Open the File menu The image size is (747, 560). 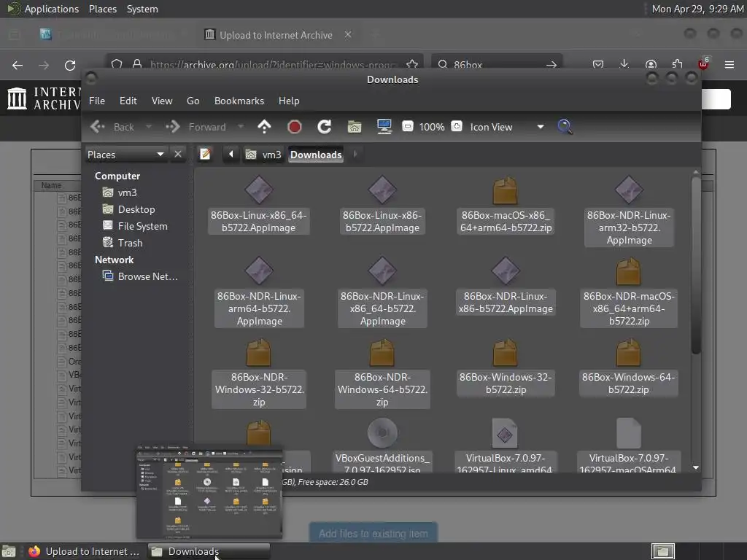tap(97, 101)
